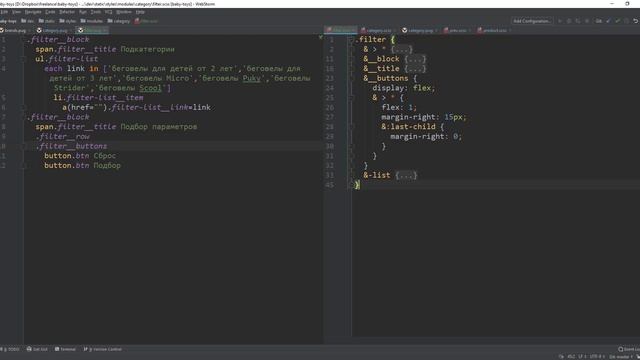Image resolution: width=640 pixels, height=360 pixels.
Task: Click the Run with Coverage icon
Action: pos(578,21)
